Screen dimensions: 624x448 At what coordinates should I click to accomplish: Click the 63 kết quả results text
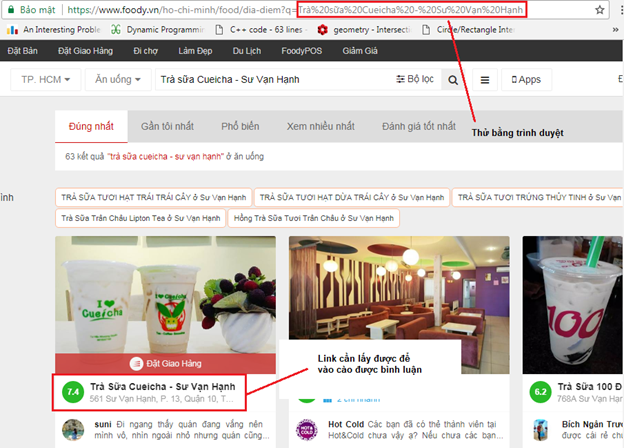coord(164,156)
